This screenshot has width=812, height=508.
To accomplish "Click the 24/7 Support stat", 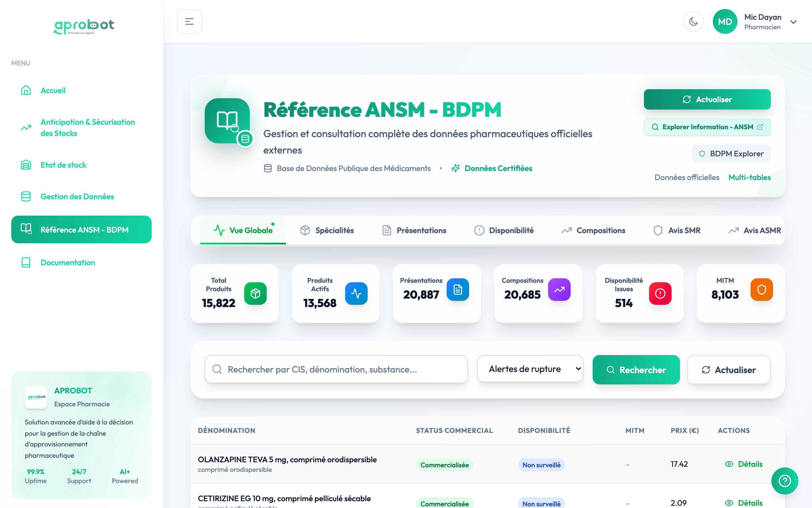I will [x=79, y=476].
